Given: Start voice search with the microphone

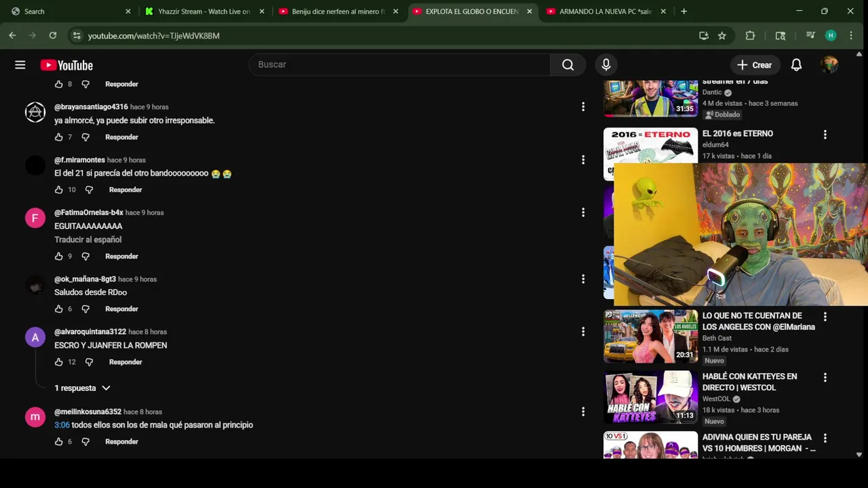Looking at the screenshot, I should pos(606,64).
